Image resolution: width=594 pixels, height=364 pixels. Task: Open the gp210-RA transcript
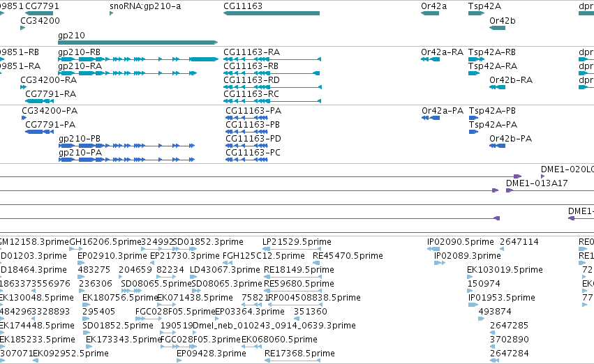(x=127, y=73)
